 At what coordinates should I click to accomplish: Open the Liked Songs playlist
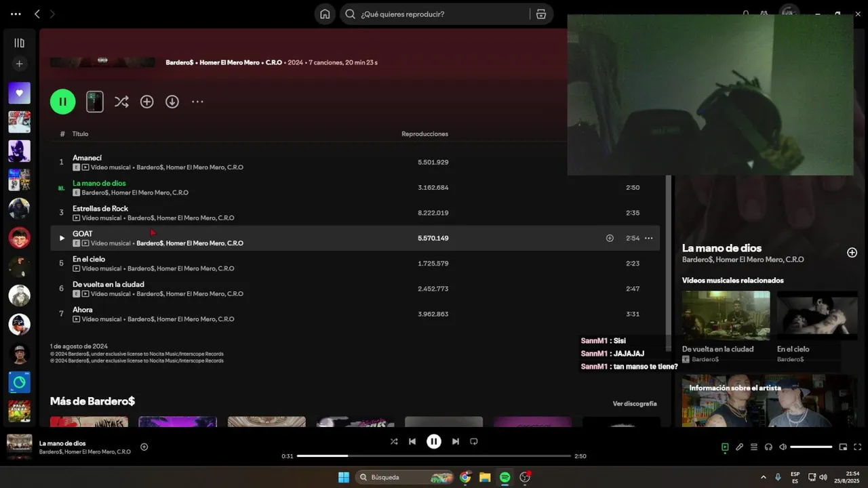pos(19,93)
